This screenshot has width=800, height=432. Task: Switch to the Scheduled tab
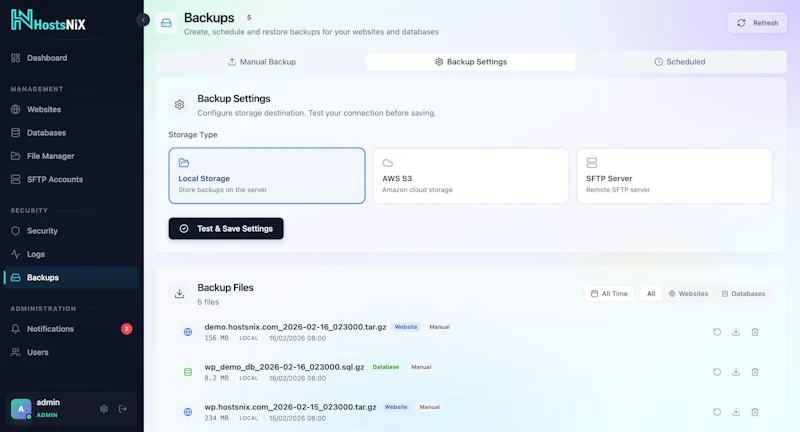[680, 62]
